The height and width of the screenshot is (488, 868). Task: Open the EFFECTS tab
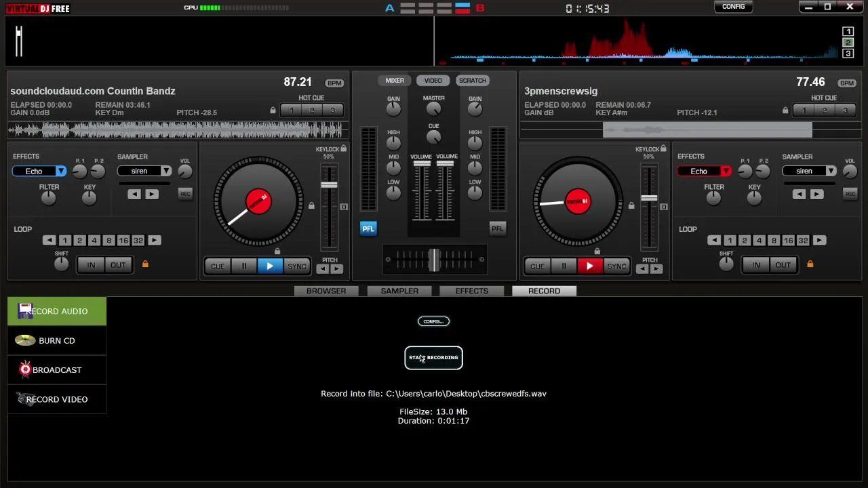[x=472, y=291]
